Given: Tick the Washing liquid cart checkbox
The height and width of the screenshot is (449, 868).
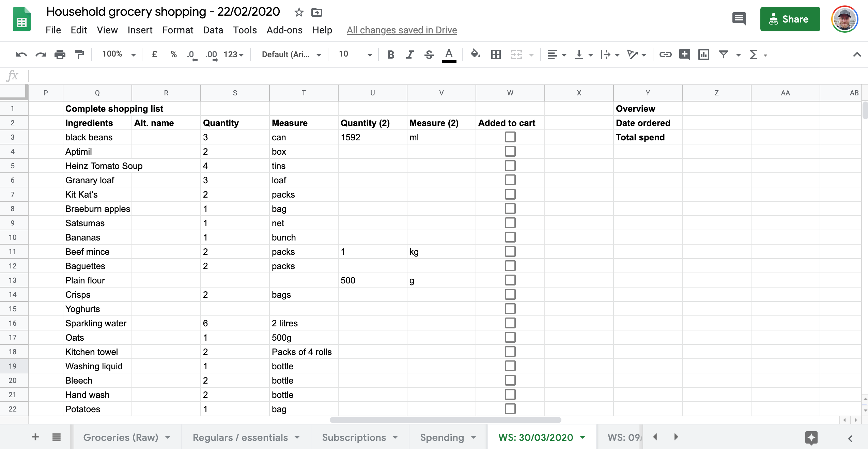Looking at the screenshot, I should coord(510,366).
